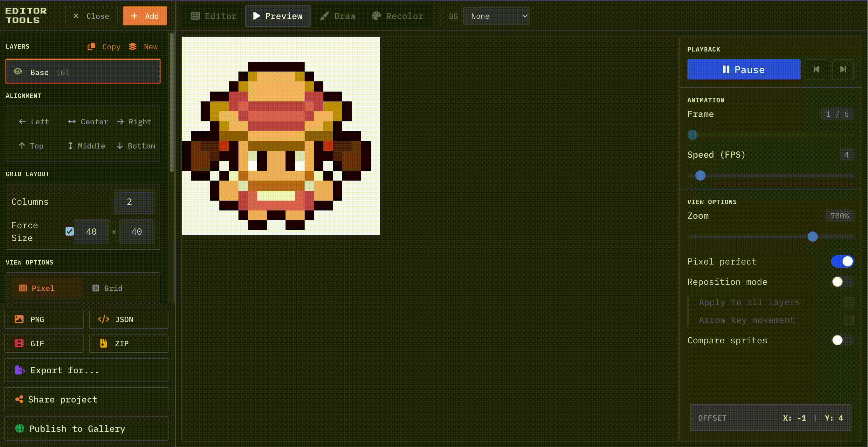Export as PNG
This screenshot has width=868, height=447.
point(44,319)
